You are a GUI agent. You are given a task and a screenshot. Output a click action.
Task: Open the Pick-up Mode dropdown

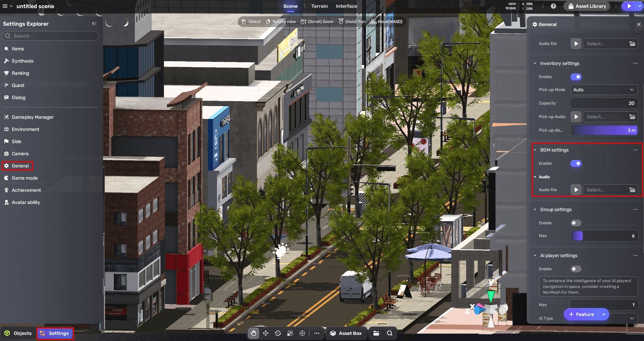604,90
